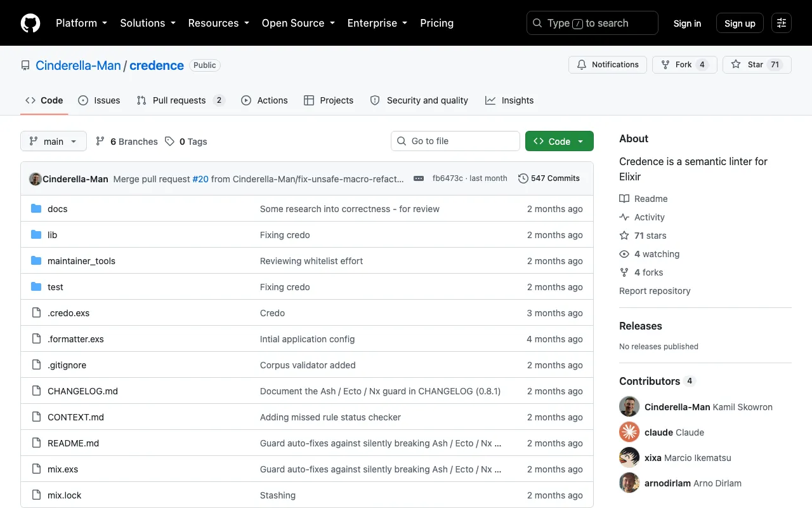Click Cinderella-Man avatar in the commit bar
The image size is (812, 508).
click(36, 178)
